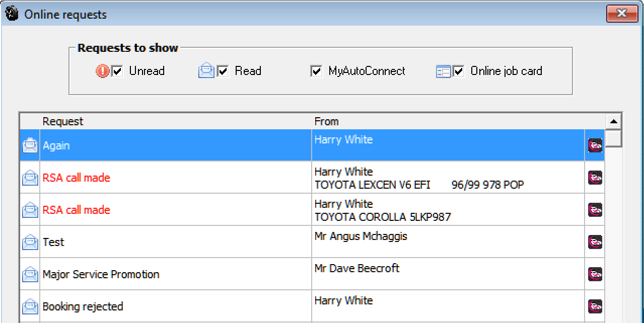Image resolution: width=644 pixels, height=323 pixels.
Task: Disable the MyAutoConnect checkbox
Action: click(316, 71)
